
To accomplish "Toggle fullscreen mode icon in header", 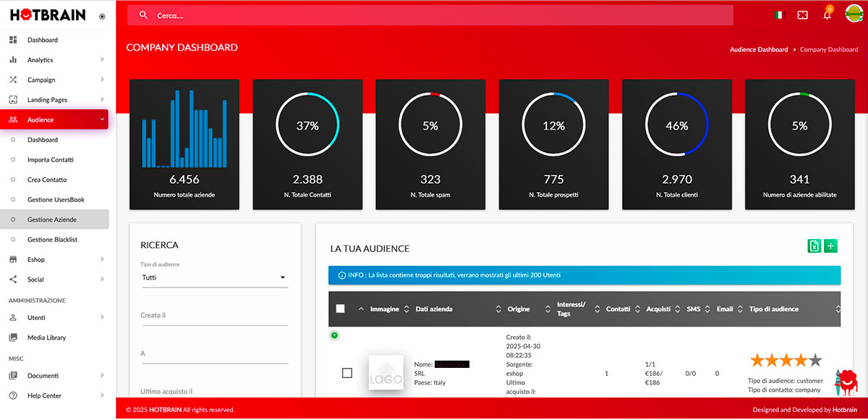I will pos(802,15).
